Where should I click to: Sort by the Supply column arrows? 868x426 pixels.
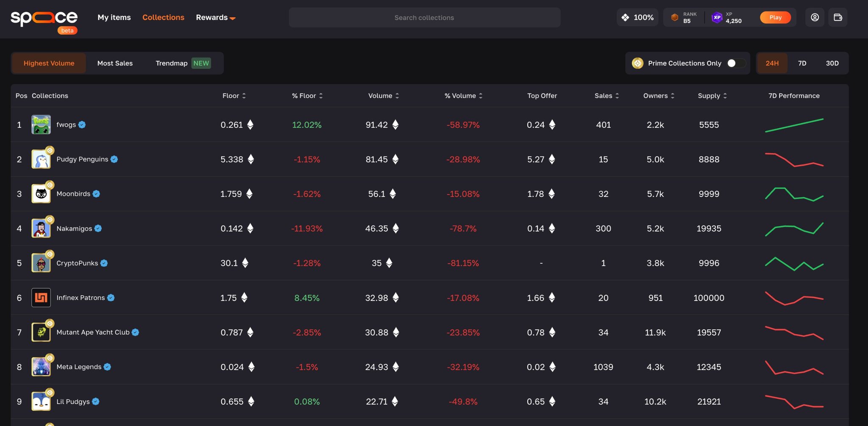[725, 96]
